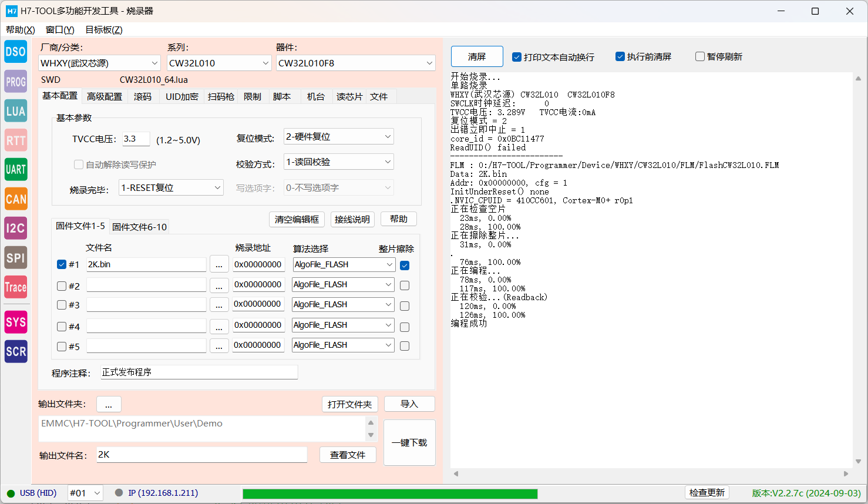868x504 pixels.
Task: Launch the RTT viewer icon
Action: point(16,140)
